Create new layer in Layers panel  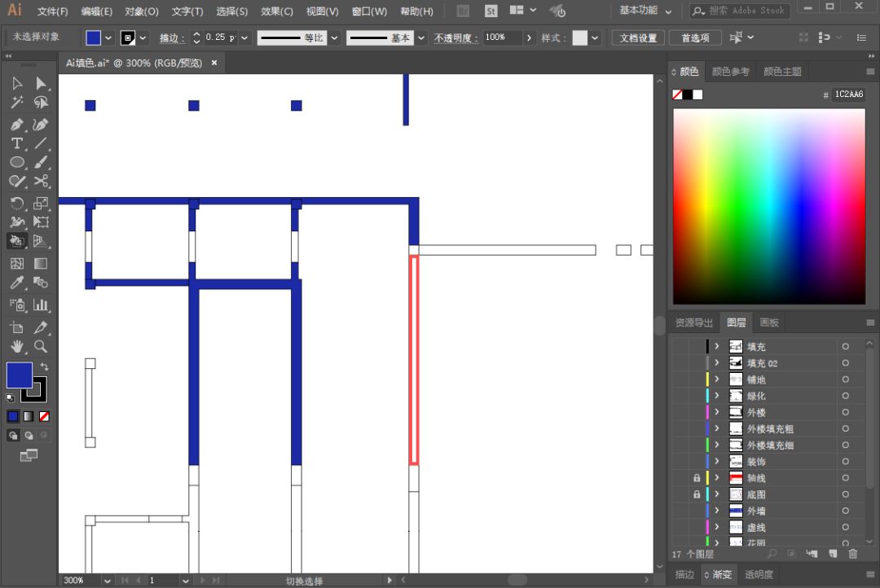point(833,554)
